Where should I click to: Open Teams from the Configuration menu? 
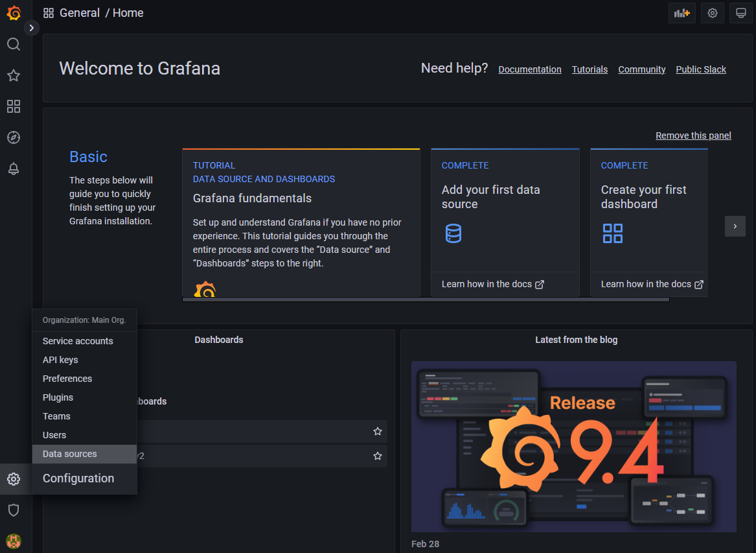(85, 416)
